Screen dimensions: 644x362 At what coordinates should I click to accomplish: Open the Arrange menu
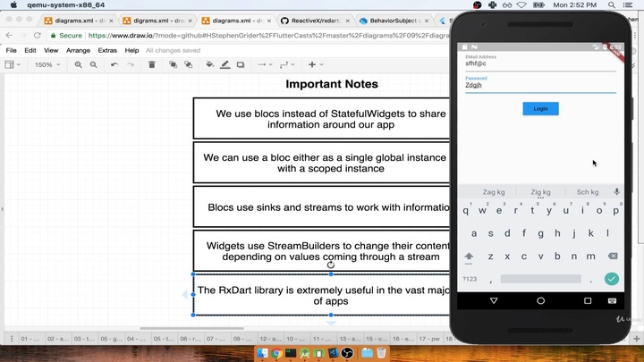coord(78,51)
